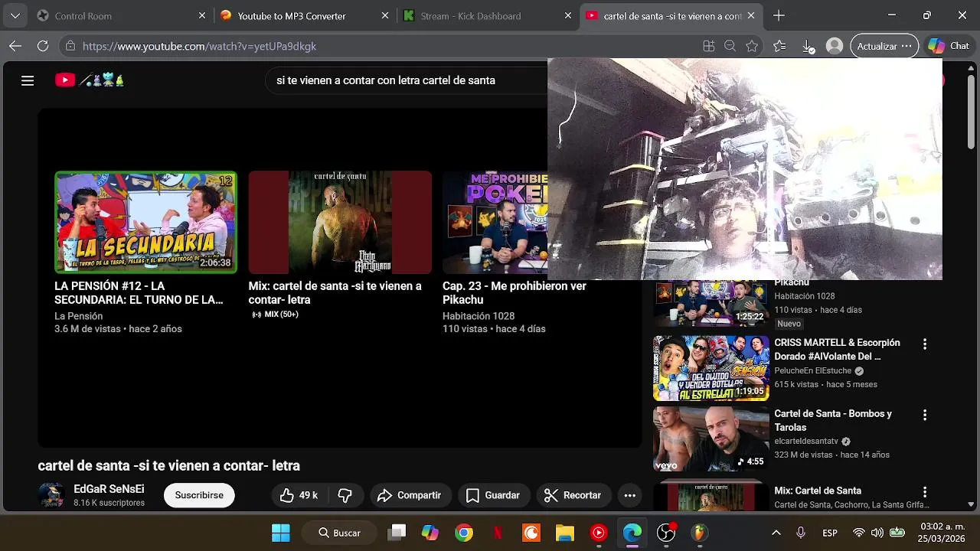
Task: Switch to Youtube to MP3 Converter tab
Action: pos(305,15)
